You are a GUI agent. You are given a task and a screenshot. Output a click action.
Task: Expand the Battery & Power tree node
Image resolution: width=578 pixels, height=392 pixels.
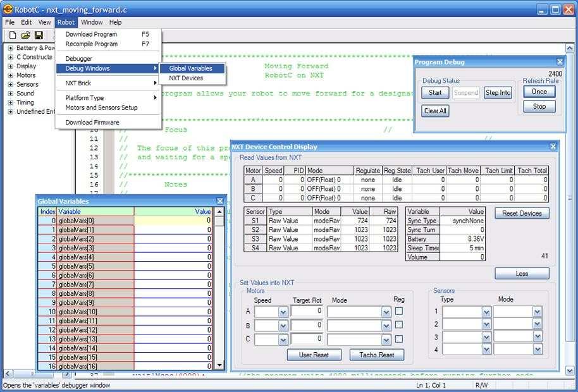click(11, 48)
